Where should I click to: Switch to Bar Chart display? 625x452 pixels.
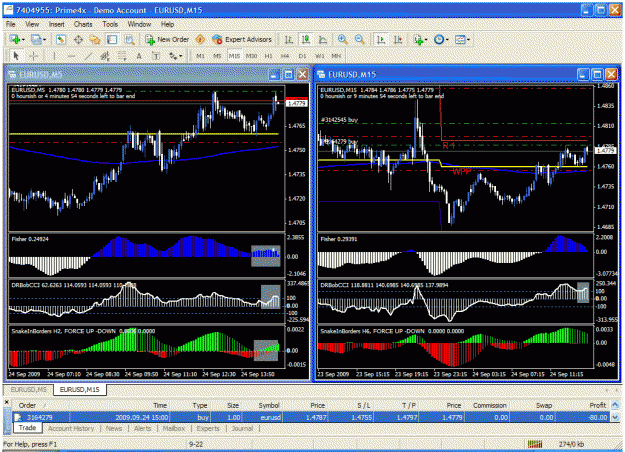coord(289,39)
